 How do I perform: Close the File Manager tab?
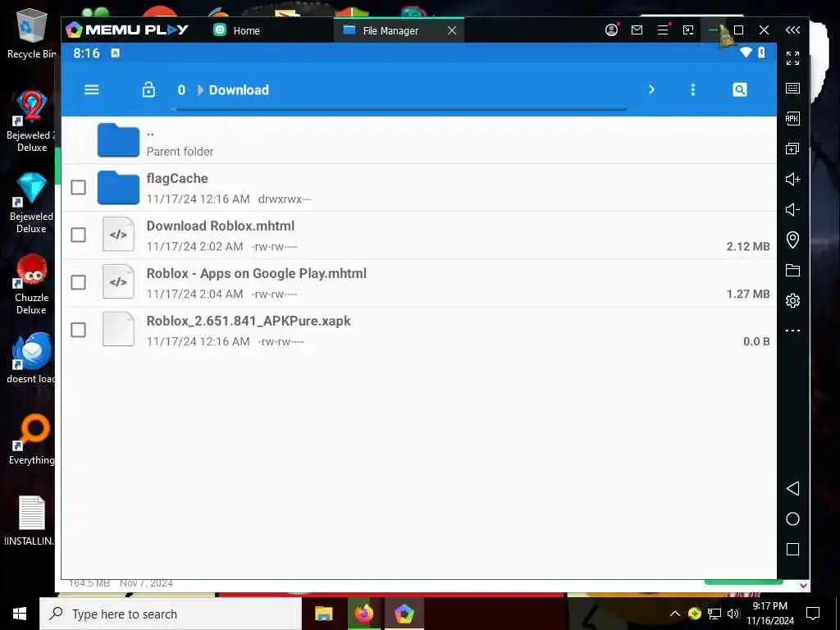[x=452, y=30]
